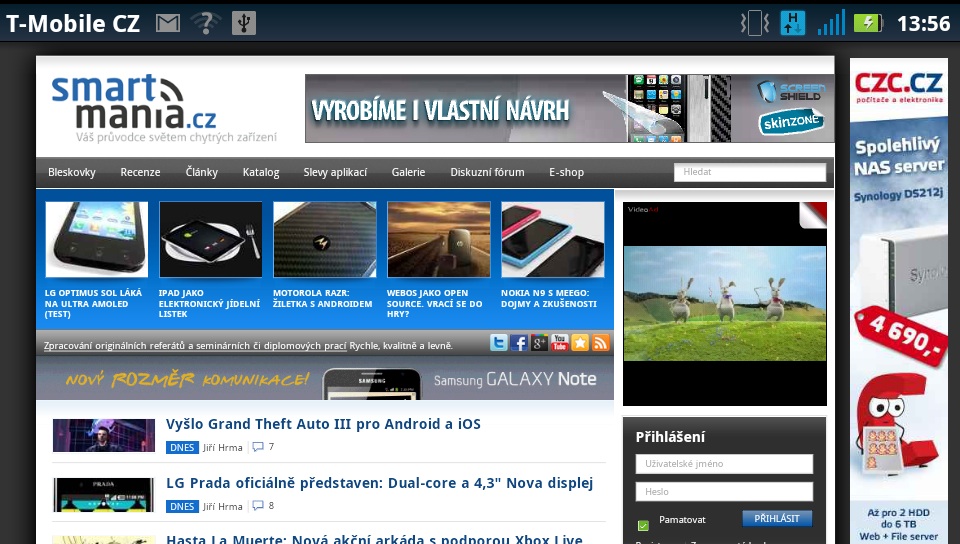Open the E-shop menu item
960x544 pixels.
[x=566, y=173]
